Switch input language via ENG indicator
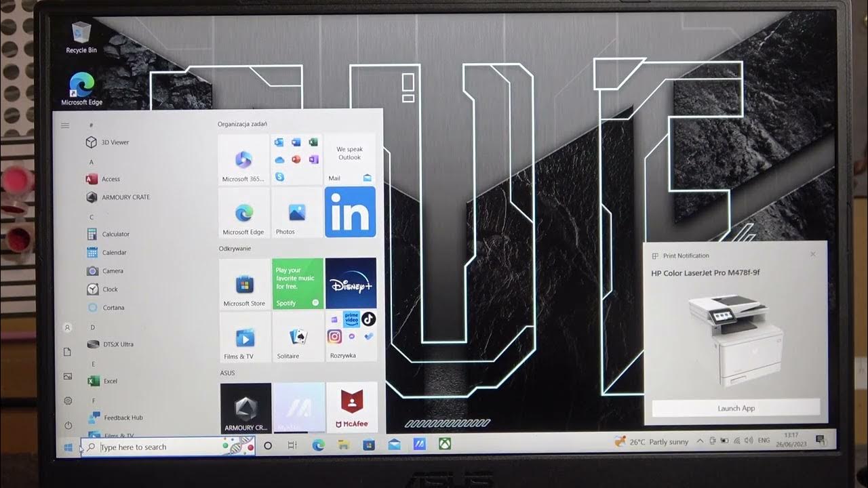This screenshot has width=868, height=488. tap(764, 441)
